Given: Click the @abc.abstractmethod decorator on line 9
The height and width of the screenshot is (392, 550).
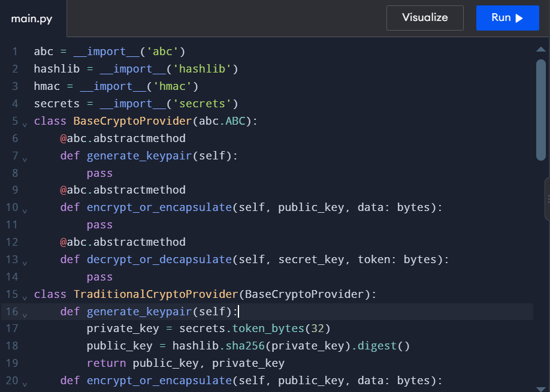Looking at the screenshot, I should (123, 190).
